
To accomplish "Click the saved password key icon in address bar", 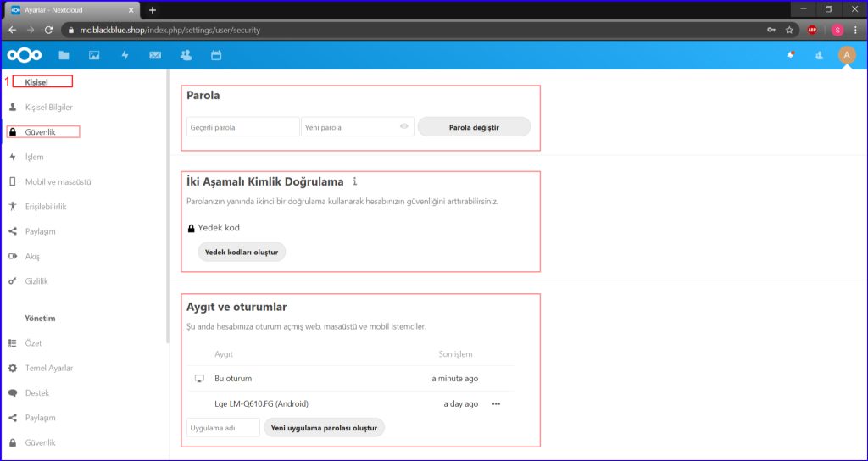I will pos(771,30).
